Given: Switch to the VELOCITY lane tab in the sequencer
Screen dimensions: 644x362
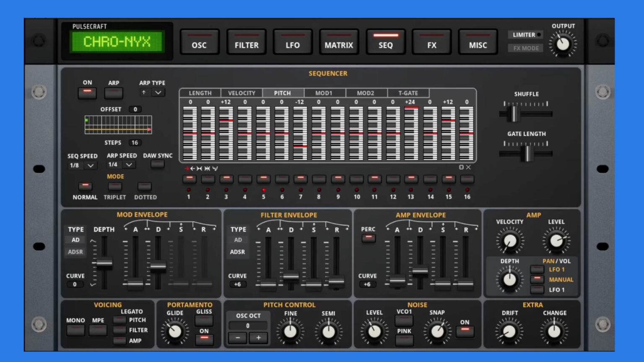Looking at the screenshot, I should [242, 93].
